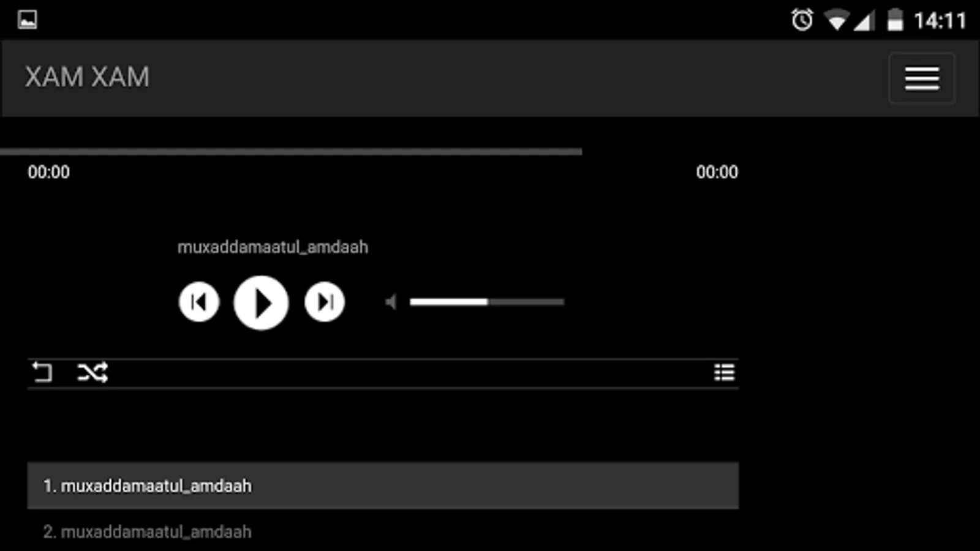
Task: Select playlist item 1 muxaddamaatul_amdaah
Action: pos(383,485)
